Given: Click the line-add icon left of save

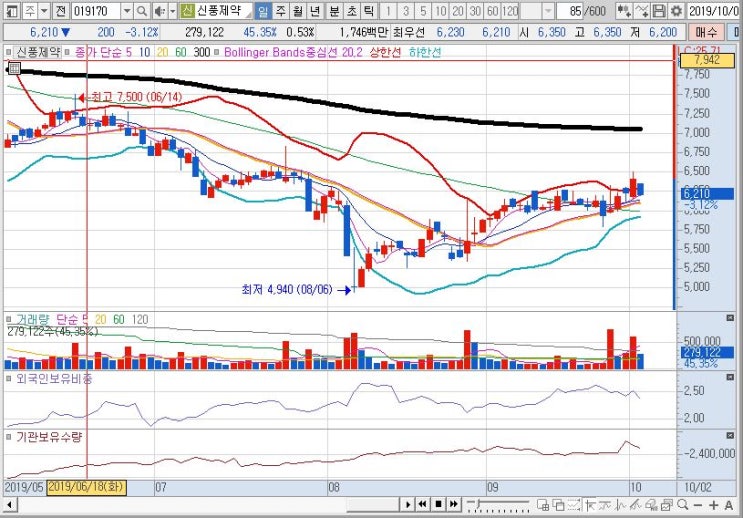Looking at the screenshot, I should click(x=641, y=10).
